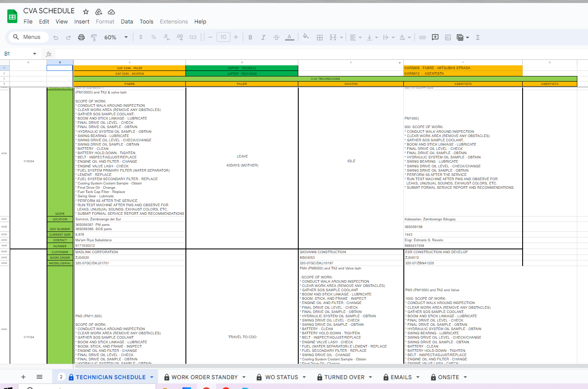The height and width of the screenshot is (389, 588).
Task: Select the MADLINK CORPORATION customer cell
Action: tap(130, 252)
